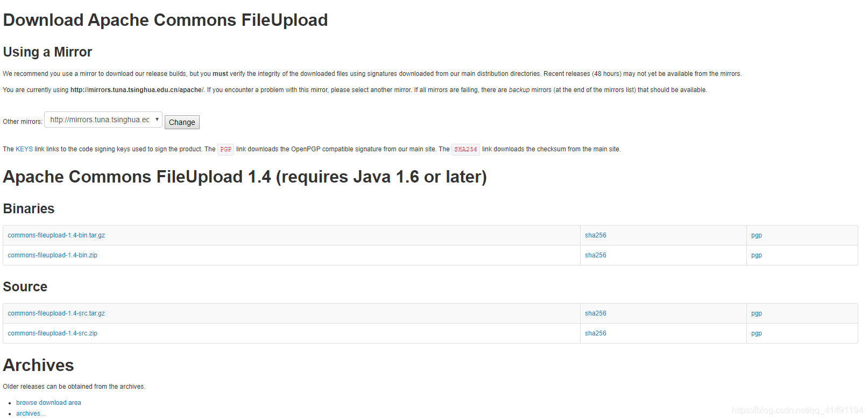Screen dimensions: 868x420
Task: Click the Other mirrors: label
Action: pyautogui.click(x=22, y=122)
